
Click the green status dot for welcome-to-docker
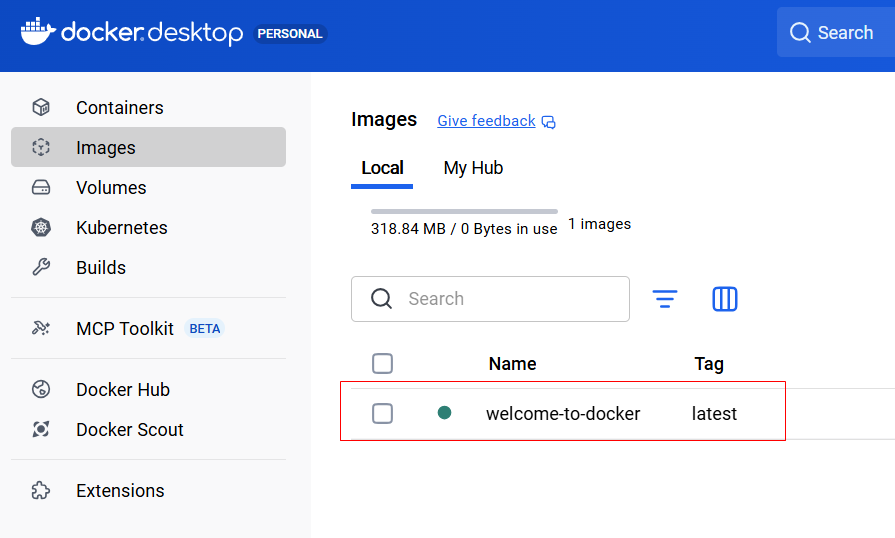445,412
